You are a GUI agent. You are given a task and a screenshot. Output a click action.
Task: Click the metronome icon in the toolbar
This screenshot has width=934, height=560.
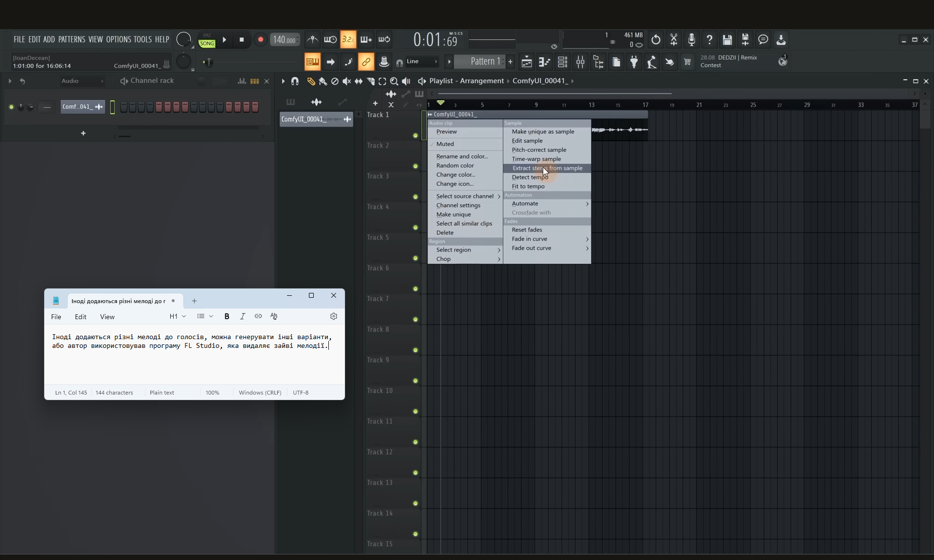312,39
